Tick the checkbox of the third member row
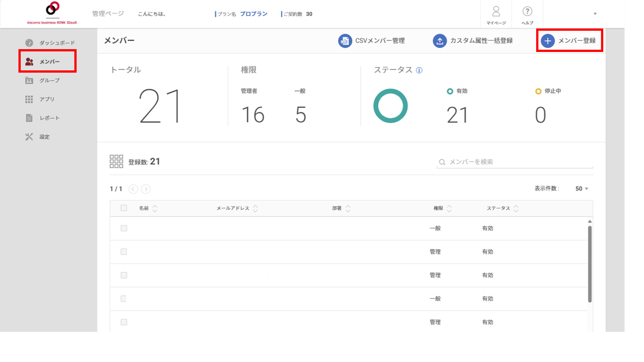644x362 pixels. [124, 275]
